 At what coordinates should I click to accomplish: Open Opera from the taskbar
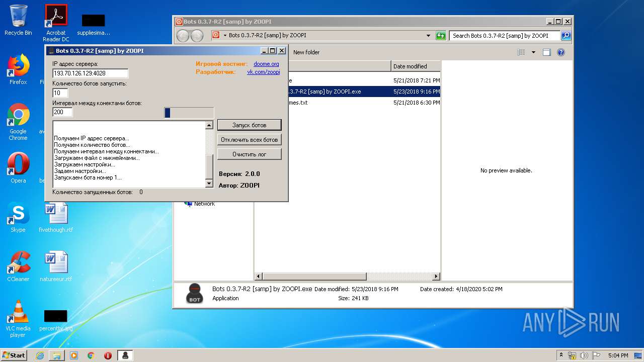click(108, 355)
